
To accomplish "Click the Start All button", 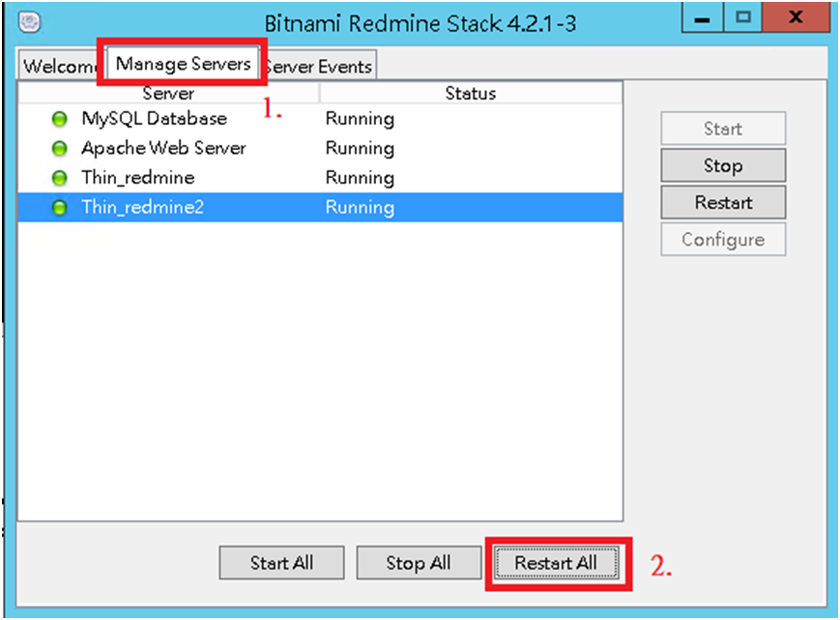I will point(282,563).
